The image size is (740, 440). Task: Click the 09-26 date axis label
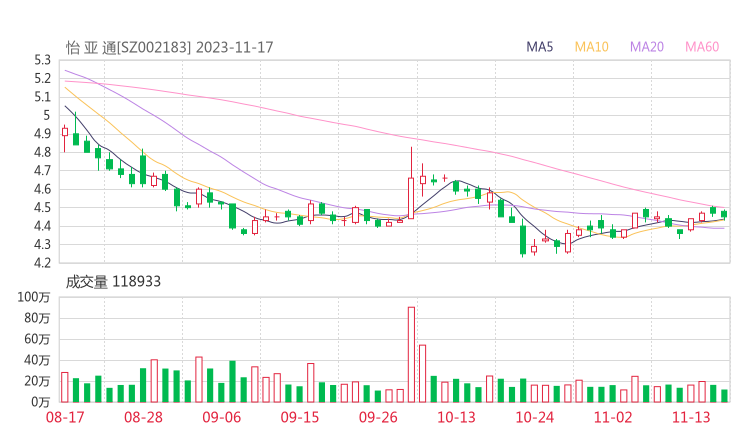378,417
